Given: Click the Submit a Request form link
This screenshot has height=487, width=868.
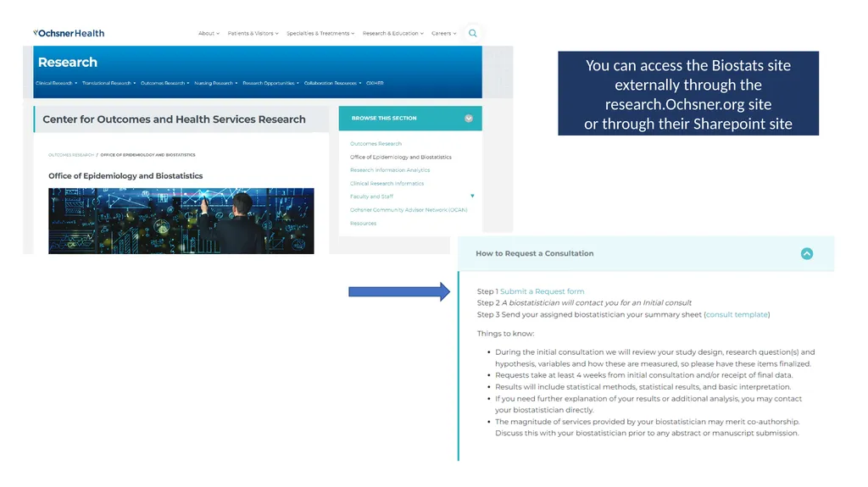Looking at the screenshot, I should [542, 291].
